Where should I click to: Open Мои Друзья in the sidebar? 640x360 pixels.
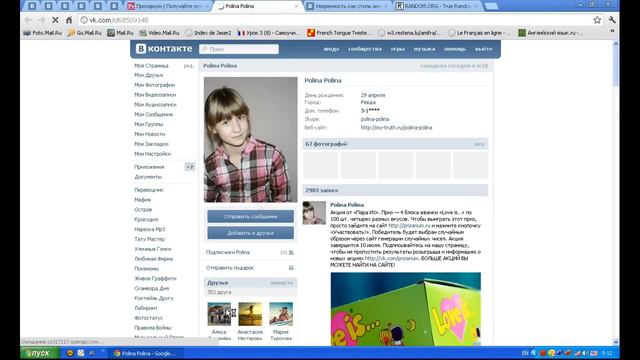tap(149, 75)
